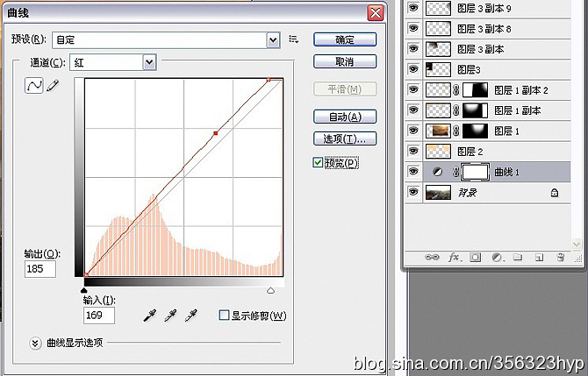Screen dimensions: 588x376
Task: Click the 平滑 button
Action: click(x=345, y=89)
